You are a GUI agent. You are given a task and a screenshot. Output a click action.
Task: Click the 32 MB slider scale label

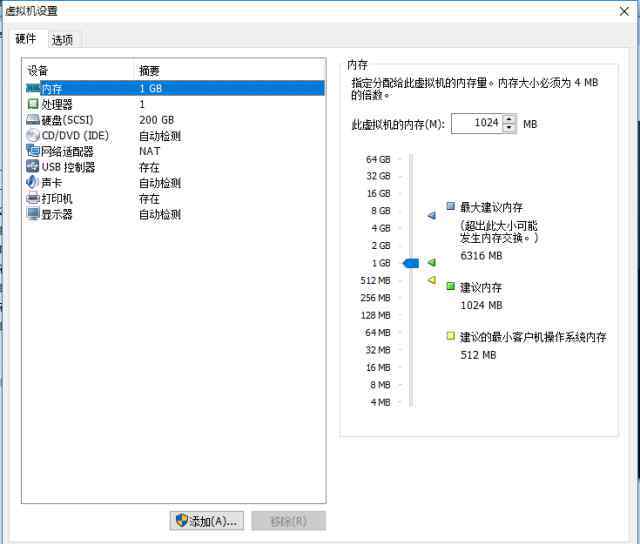point(378,350)
